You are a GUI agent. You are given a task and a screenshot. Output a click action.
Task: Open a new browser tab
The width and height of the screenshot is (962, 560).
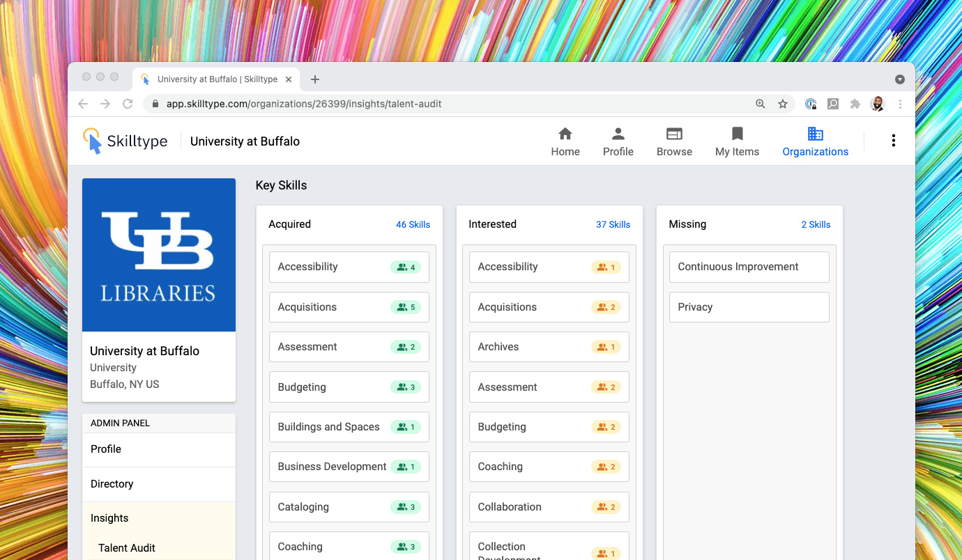(315, 79)
